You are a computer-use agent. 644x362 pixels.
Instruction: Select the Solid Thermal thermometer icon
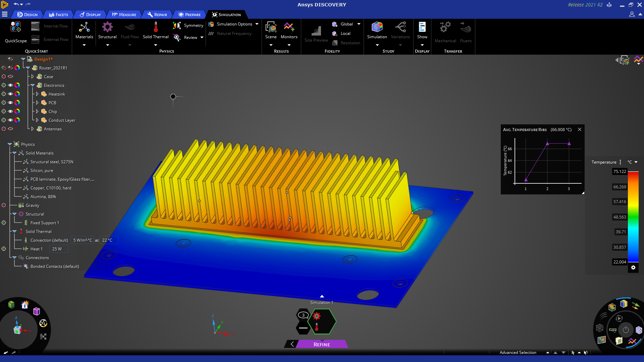[156, 27]
